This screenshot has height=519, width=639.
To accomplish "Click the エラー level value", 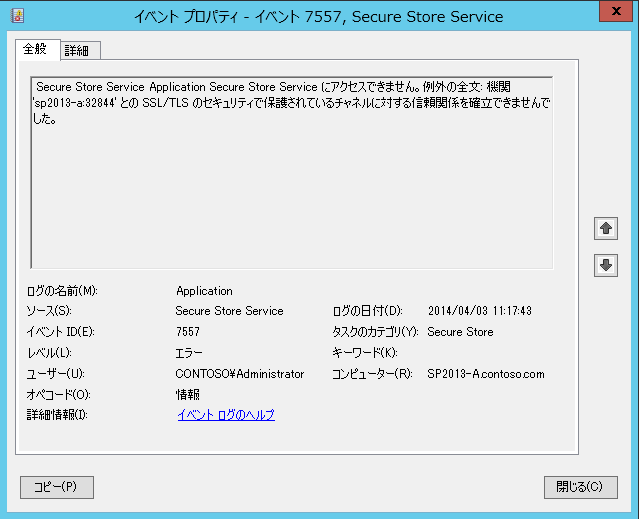I will [x=189, y=353].
